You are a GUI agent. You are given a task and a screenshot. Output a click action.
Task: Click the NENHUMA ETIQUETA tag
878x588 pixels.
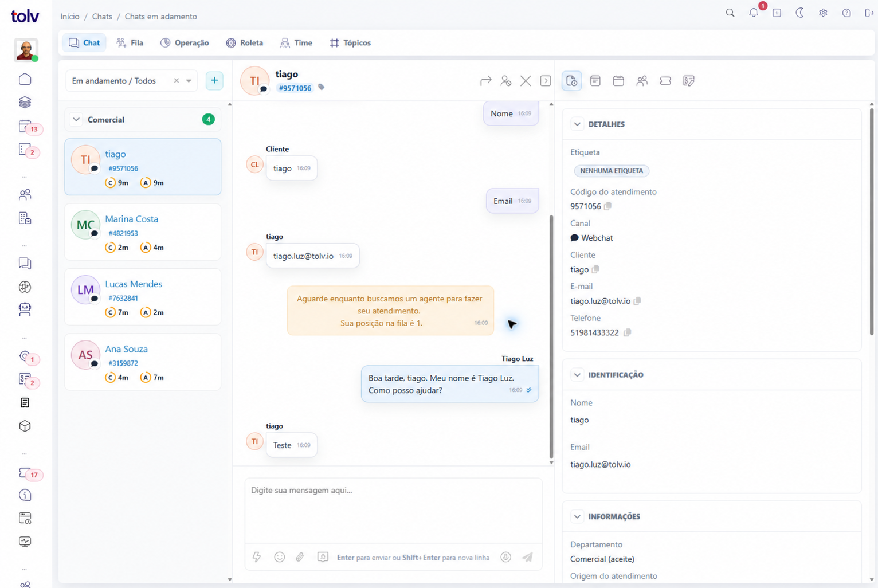[x=612, y=170]
